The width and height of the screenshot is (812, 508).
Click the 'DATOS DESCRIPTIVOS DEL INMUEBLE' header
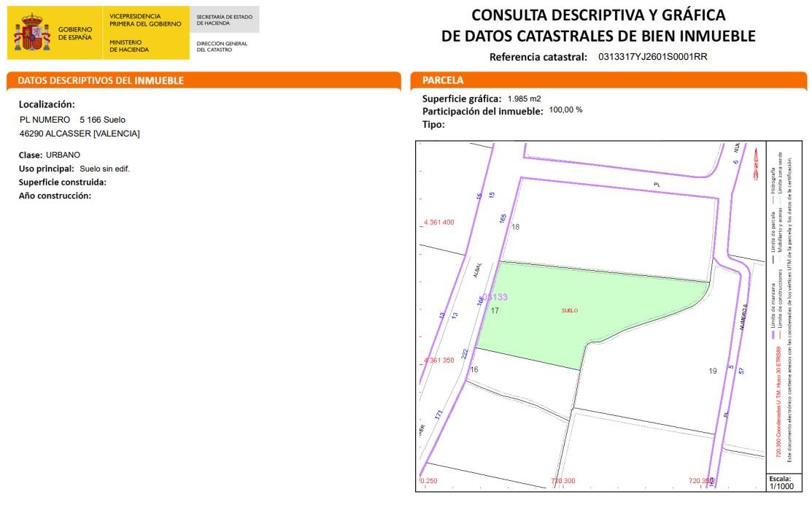tap(101, 81)
